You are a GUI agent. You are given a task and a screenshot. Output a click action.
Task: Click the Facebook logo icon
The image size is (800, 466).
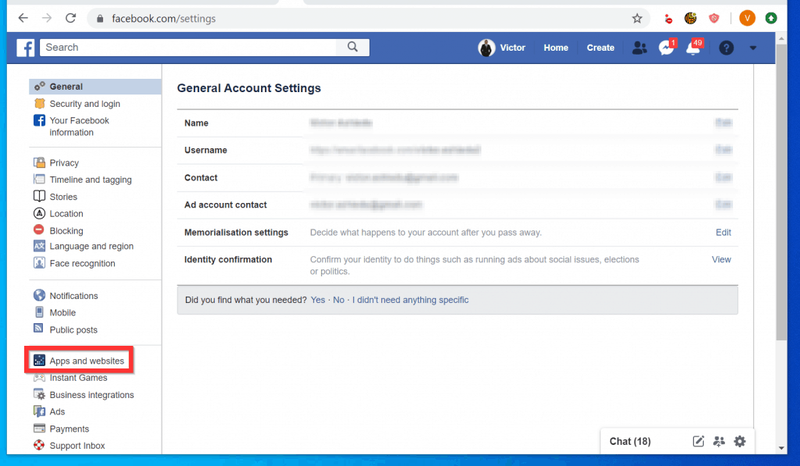[x=25, y=47]
